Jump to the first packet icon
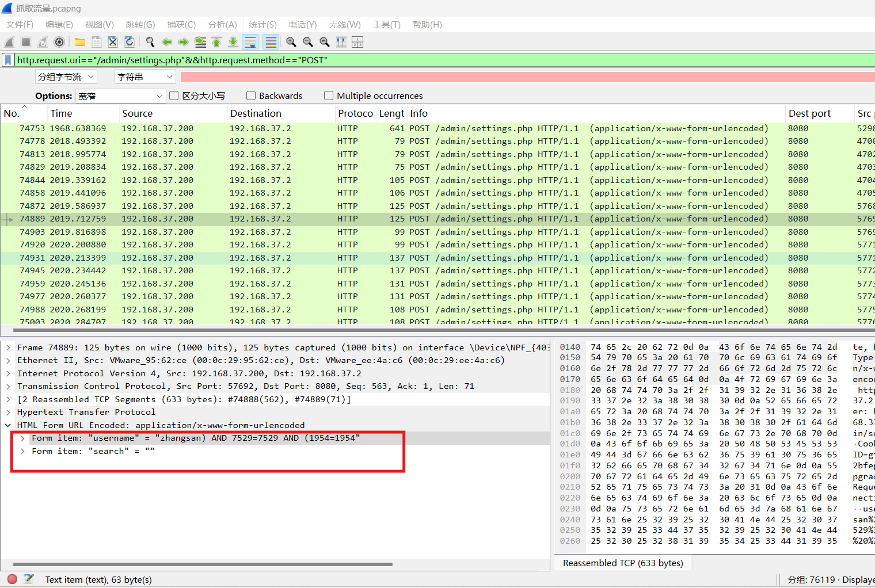 click(217, 42)
